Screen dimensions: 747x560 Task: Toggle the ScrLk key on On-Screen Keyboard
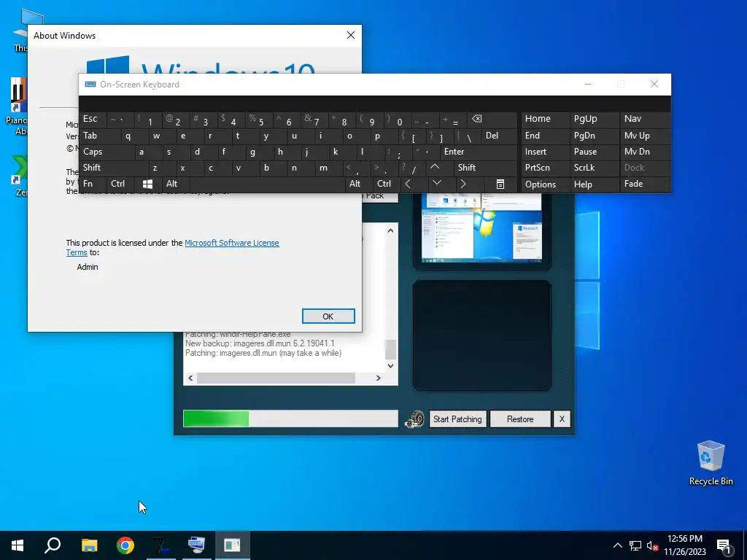[x=594, y=168]
